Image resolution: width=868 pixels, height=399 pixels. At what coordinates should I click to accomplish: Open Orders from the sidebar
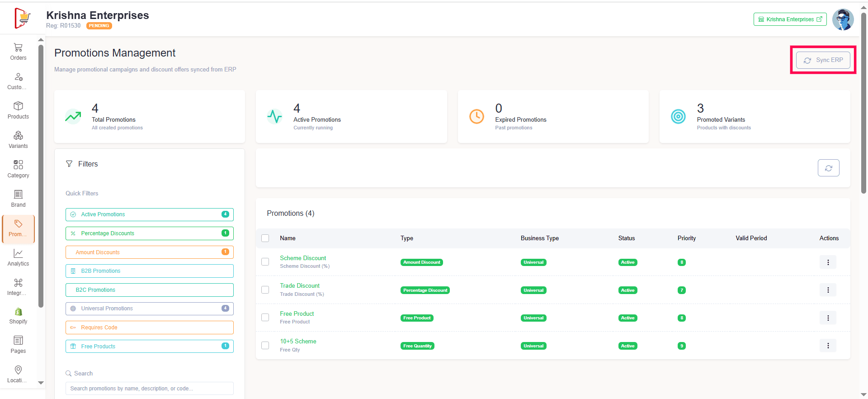18,52
